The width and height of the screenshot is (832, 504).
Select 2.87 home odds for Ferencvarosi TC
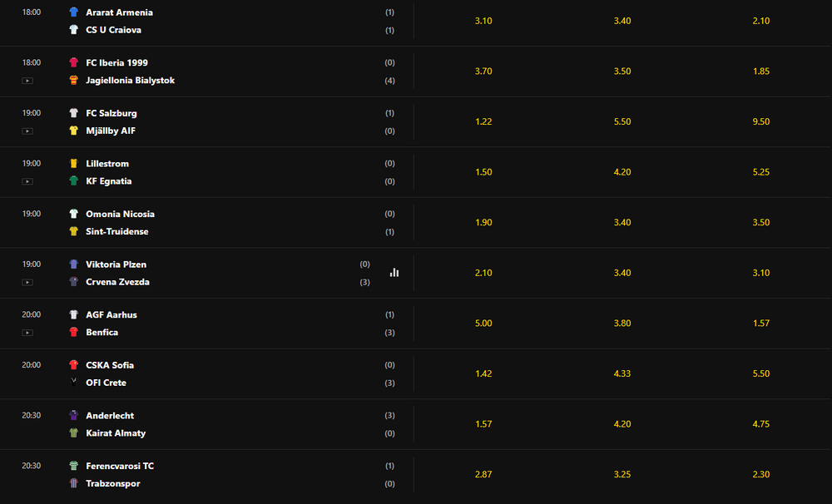[x=483, y=474]
